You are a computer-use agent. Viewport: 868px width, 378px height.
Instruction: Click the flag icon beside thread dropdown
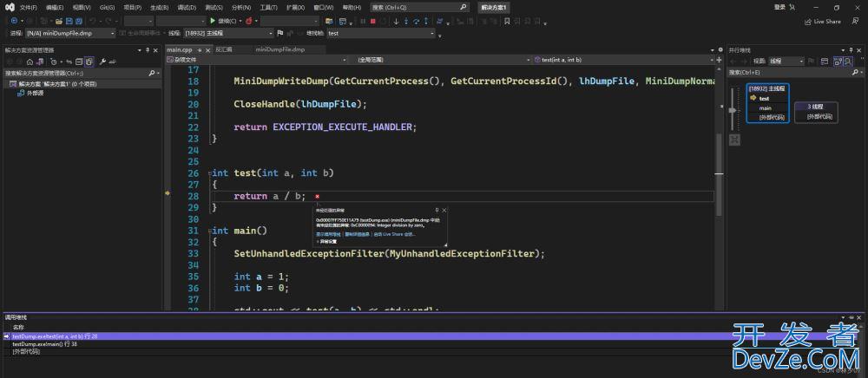pos(280,33)
